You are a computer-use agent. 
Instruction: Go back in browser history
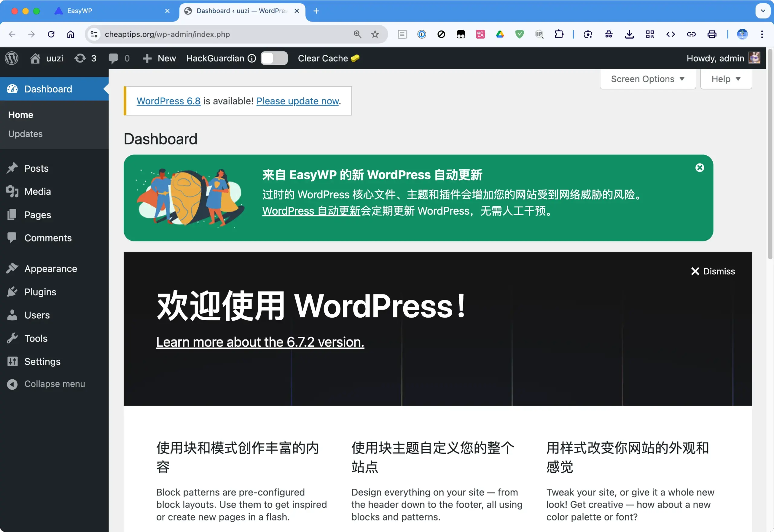12,34
